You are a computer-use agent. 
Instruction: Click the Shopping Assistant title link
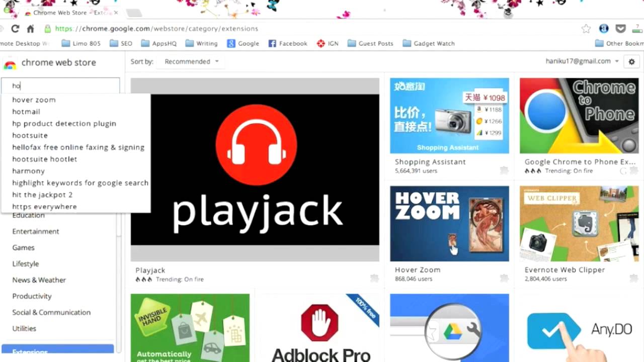coord(430,162)
